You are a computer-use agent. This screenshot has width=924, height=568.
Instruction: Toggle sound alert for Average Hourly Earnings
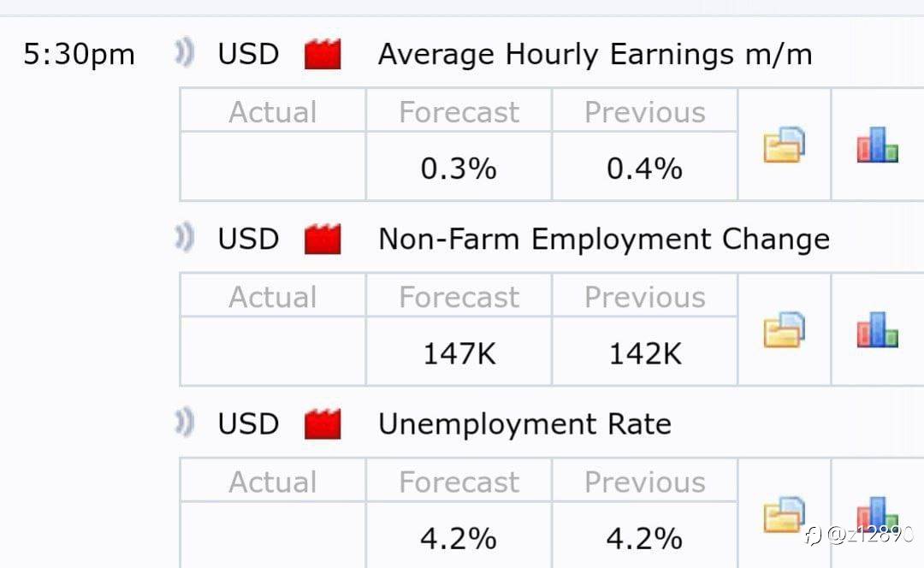[184, 53]
